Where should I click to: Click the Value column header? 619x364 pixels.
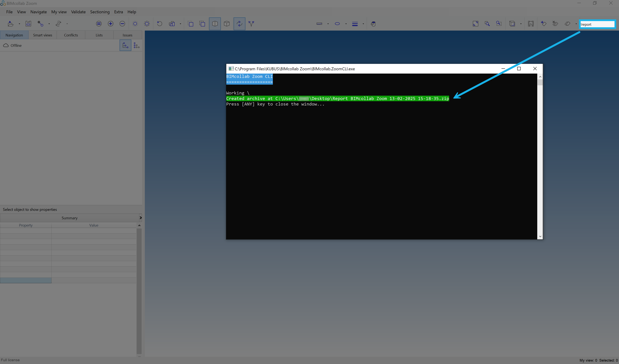94,225
